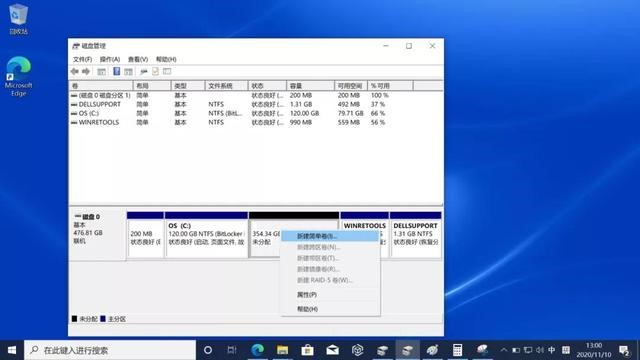The width and height of the screenshot is (640, 360).
Task: Click the show/hide console tree toolbar icon
Action: [101, 72]
